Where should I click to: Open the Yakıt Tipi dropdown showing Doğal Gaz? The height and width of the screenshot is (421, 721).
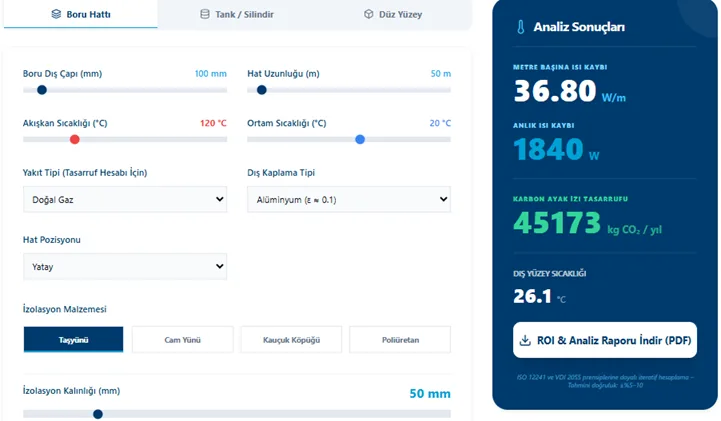click(125, 199)
